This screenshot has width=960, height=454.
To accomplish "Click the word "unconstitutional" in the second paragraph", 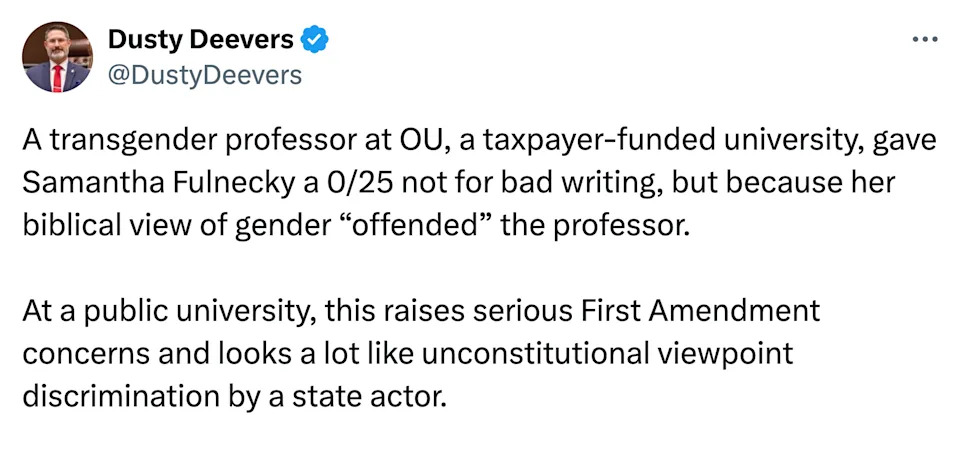I will tap(531, 353).
